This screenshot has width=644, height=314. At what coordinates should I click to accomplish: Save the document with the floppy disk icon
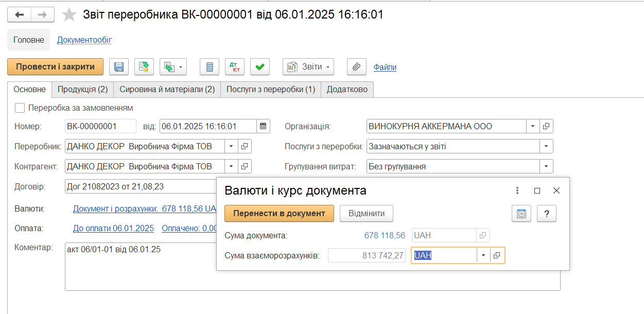pos(119,67)
